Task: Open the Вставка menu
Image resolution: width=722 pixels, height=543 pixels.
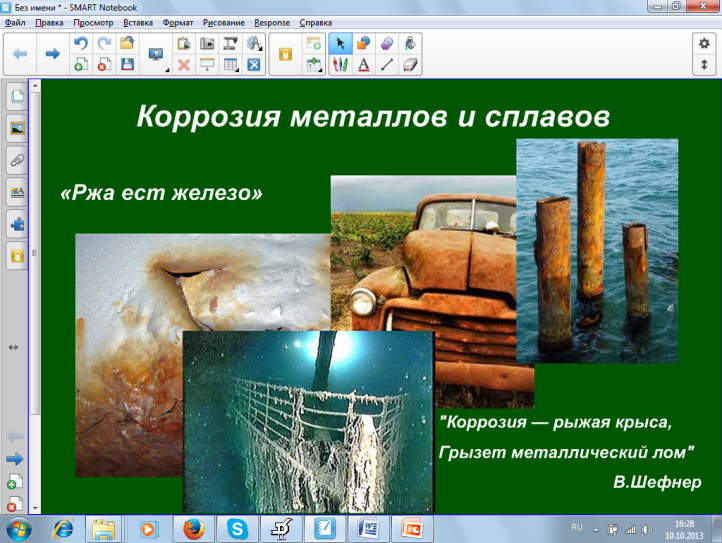Action: click(138, 23)
